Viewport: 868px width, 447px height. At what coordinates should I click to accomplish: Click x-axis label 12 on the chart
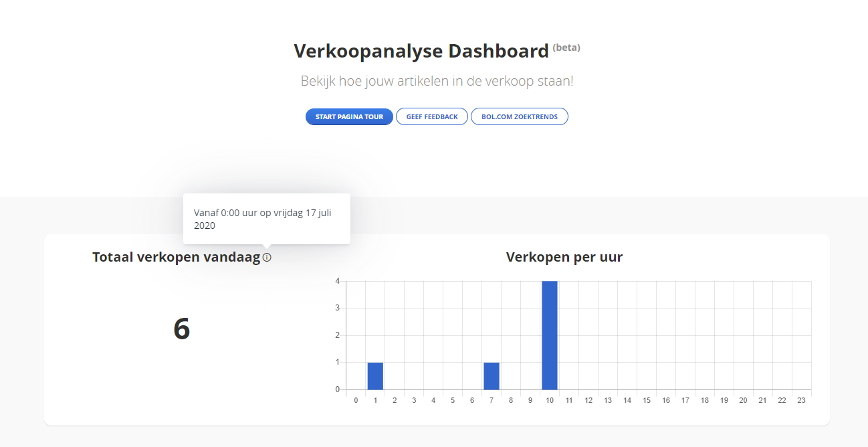588,400
